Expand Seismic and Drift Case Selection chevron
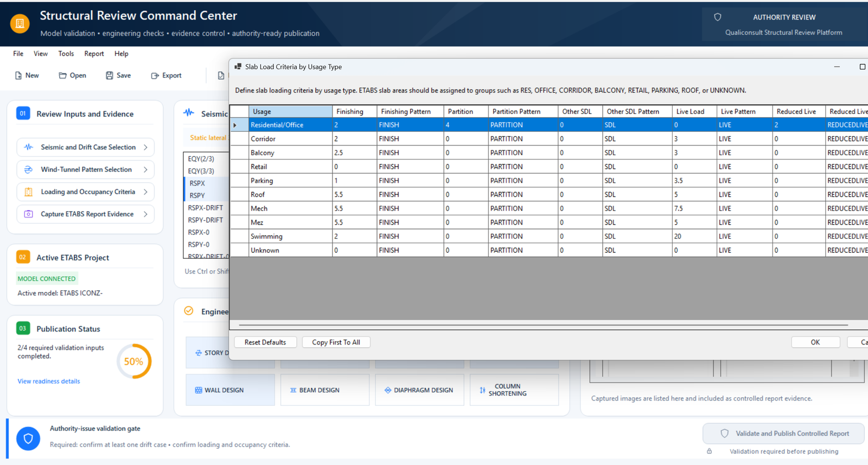Viewport: 868px width, 465px height. point(145,147)
